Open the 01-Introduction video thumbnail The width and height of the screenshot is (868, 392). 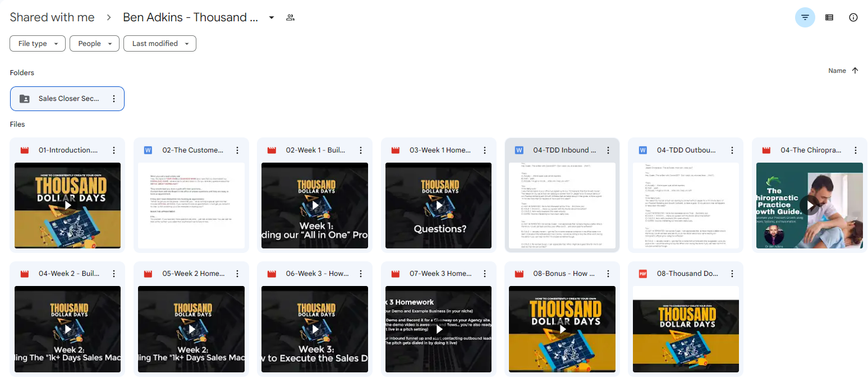click(x=68, y=205)
